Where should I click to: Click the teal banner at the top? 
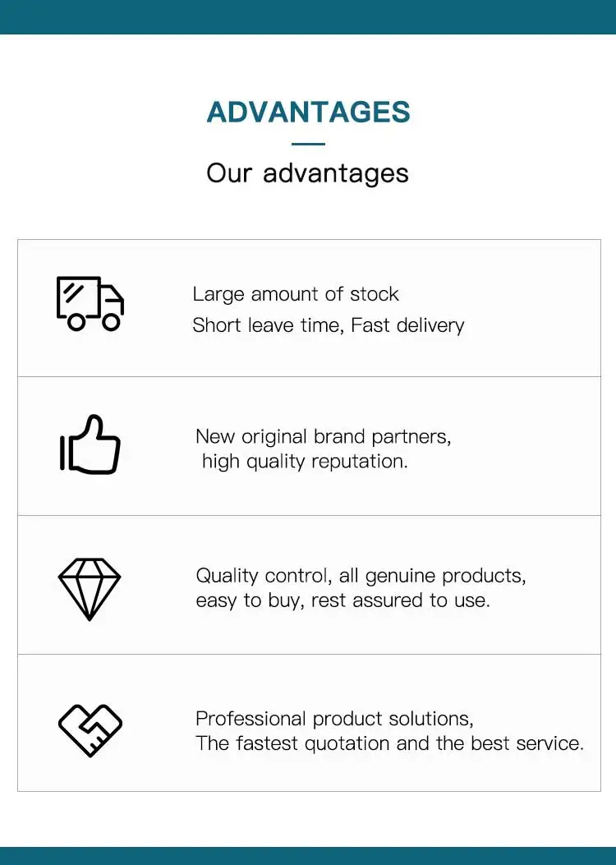click(x=308, y=17)
